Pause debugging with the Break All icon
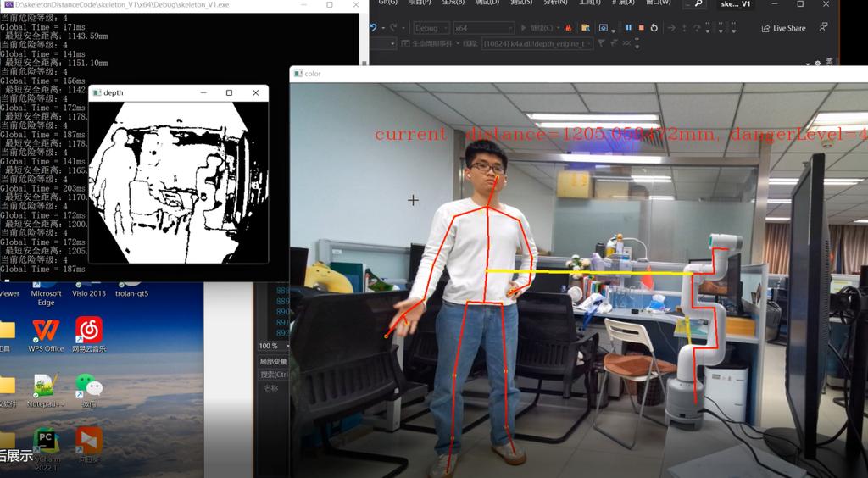Viewport: 868px width, 478px height. (628, 28)
